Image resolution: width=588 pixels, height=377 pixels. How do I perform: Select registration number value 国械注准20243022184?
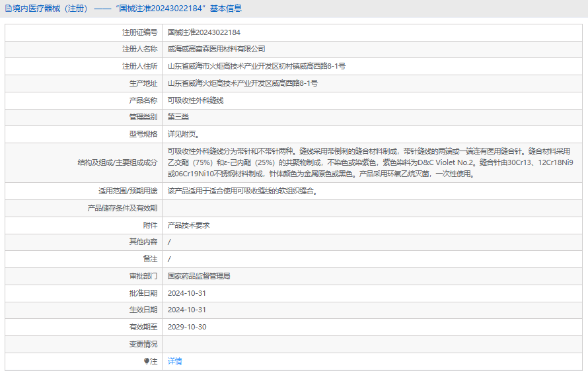(x=203, y=32)
